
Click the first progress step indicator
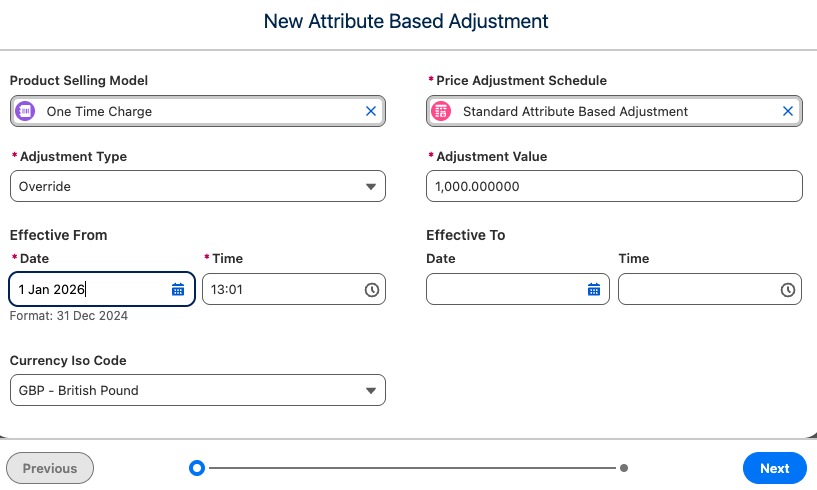tap(197, 467)
